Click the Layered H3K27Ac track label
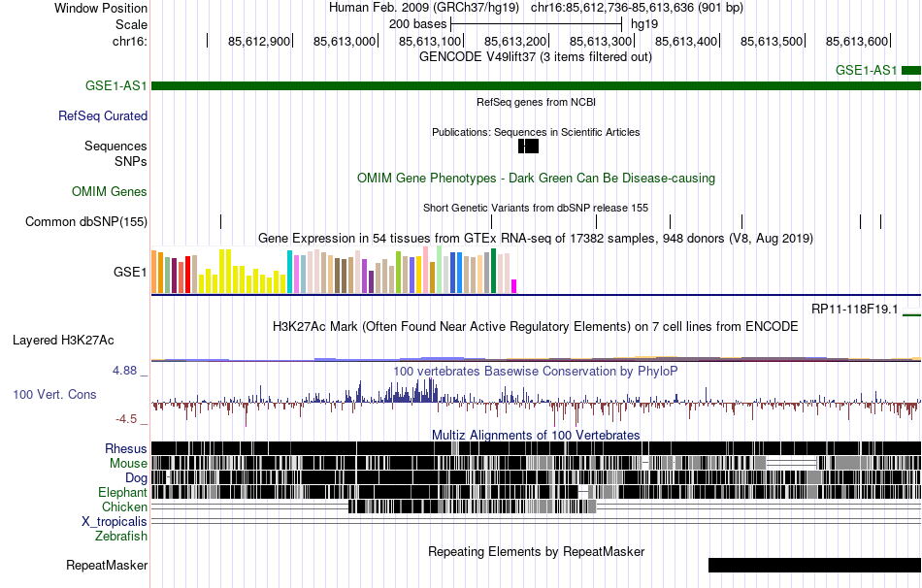The image size is (922, 588). 63,340
